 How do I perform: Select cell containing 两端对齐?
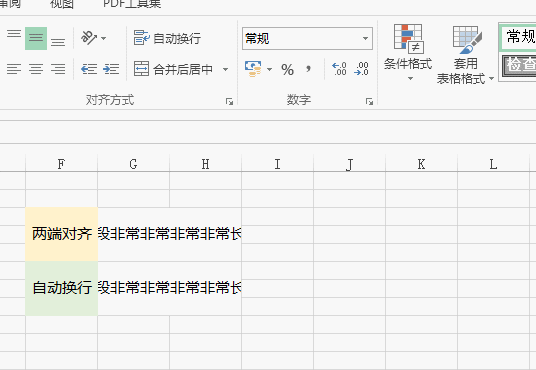[x=62, y=234]
